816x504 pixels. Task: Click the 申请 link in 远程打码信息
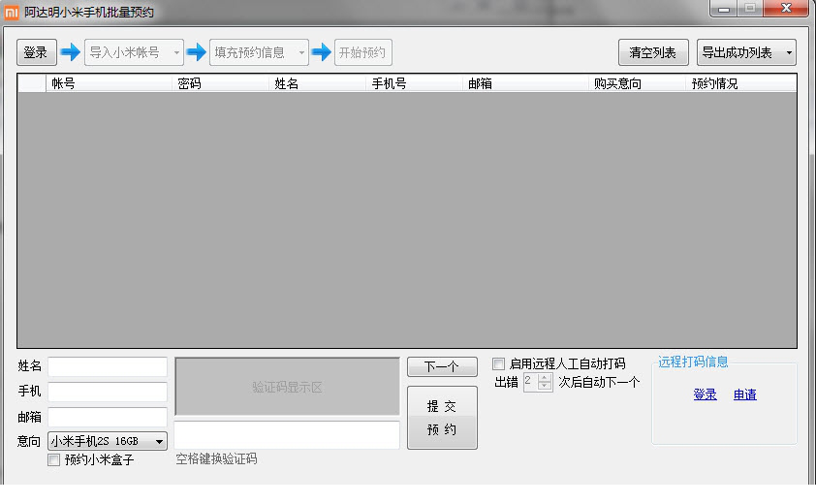point(744,394)
